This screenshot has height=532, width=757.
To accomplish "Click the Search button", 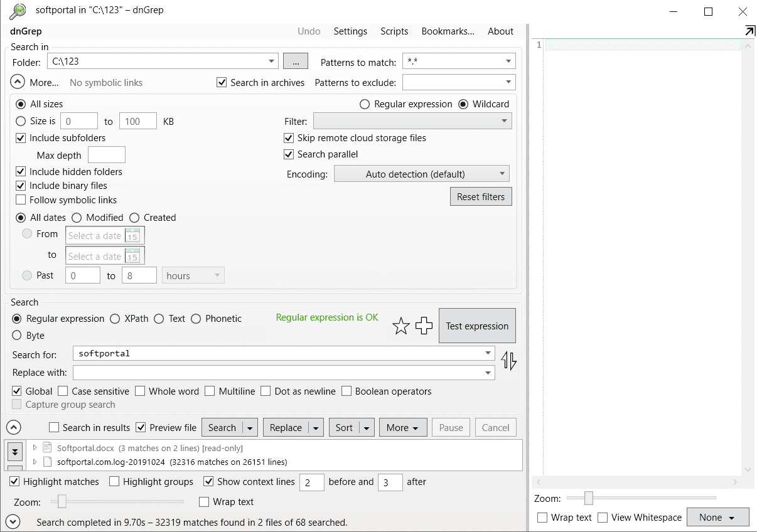I will click(222, 428).
